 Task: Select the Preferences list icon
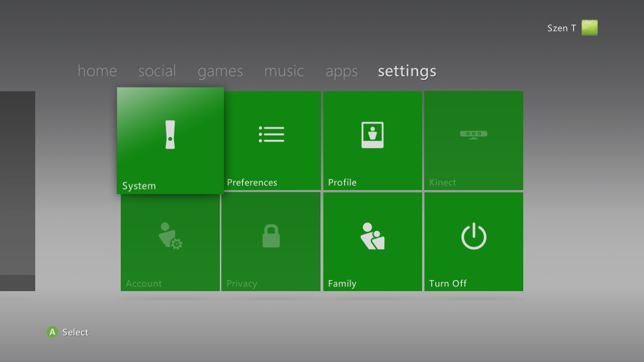click(x=272, y=134)
